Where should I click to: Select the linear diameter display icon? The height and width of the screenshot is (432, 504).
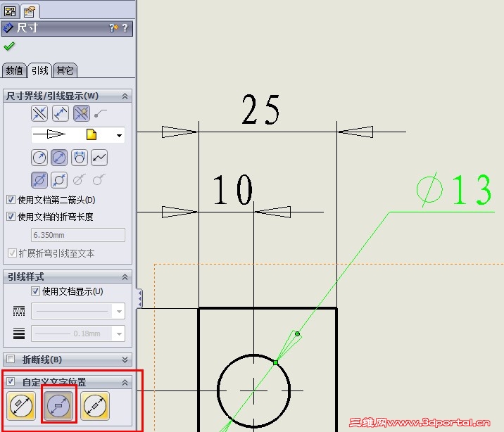80,158
